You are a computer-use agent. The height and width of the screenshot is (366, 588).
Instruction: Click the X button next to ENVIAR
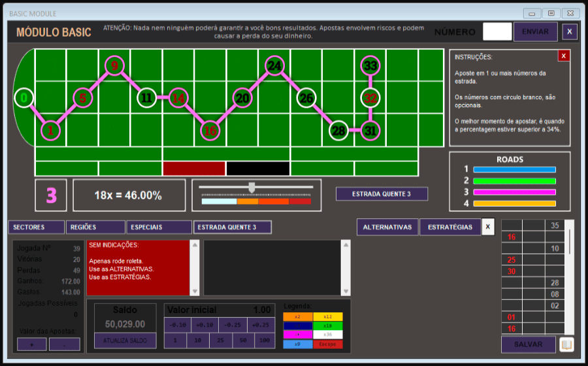click(x=570, y=31)
